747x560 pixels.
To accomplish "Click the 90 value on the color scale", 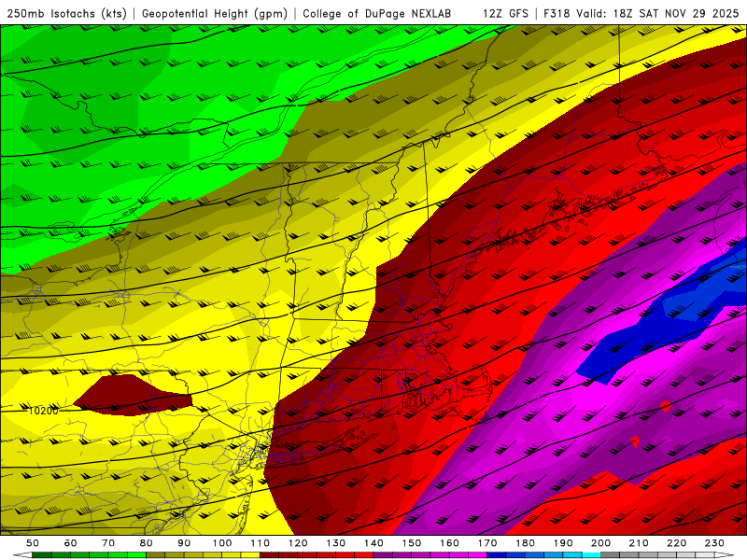I will (x=184, y=543).
